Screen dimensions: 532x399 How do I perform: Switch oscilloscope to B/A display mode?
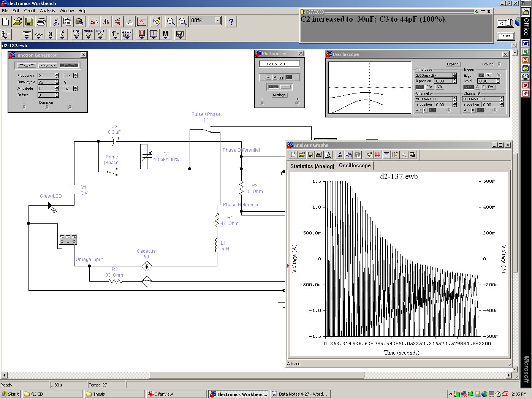(x=429, y=87)
